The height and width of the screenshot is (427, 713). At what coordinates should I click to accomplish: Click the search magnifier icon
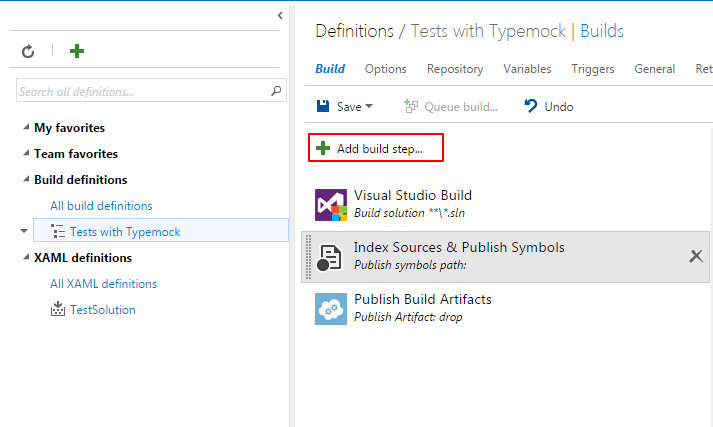[x=277, y=91]
